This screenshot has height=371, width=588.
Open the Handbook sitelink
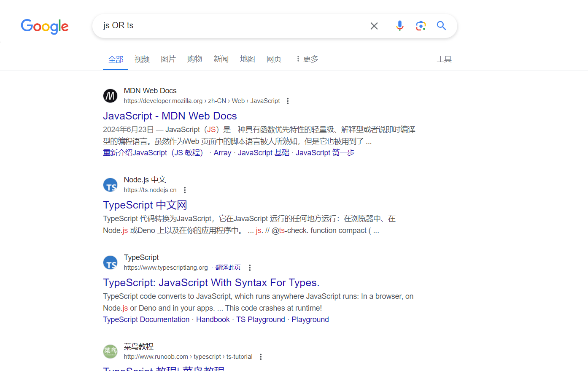coord(213,320)
